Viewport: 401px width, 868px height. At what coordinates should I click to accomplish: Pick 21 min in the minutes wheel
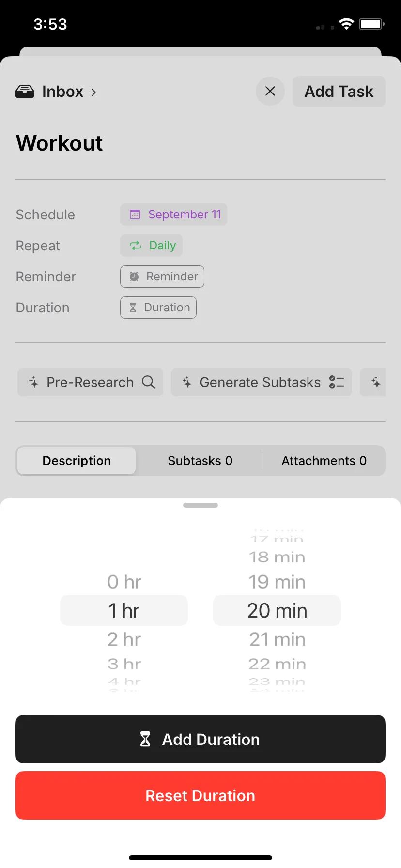pos(277,639)
